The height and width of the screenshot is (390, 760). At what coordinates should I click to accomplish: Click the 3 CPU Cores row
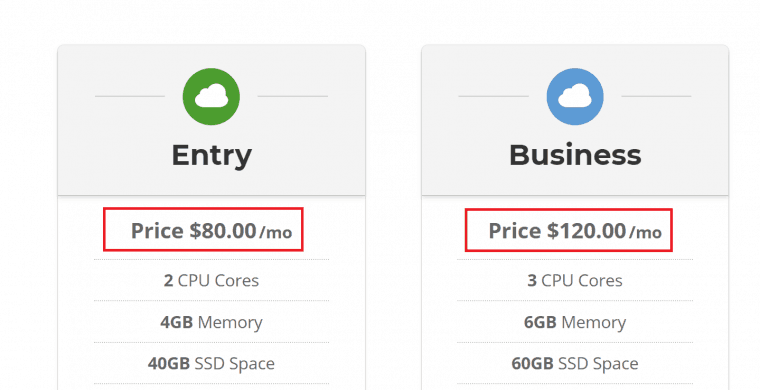coord(575,281)
